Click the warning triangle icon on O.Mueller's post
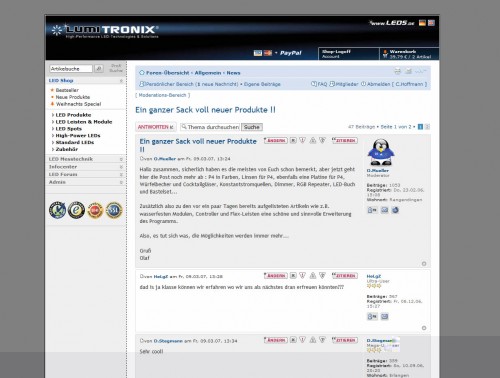Screen dimensions: 500x378 (x=313, y=140)
